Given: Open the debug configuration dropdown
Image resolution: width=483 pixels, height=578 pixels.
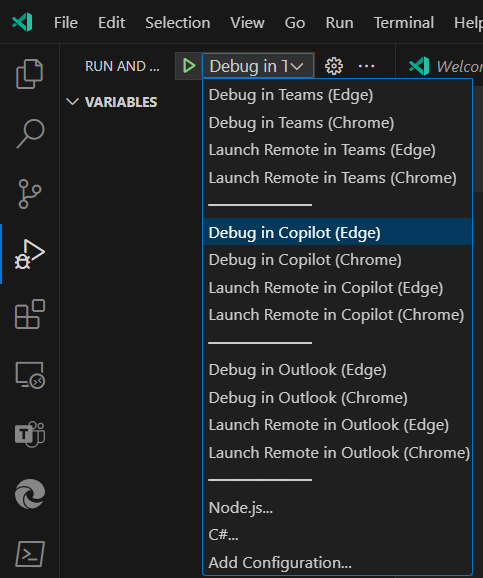Looking at the screenshot, I should (x=257, y=66).
